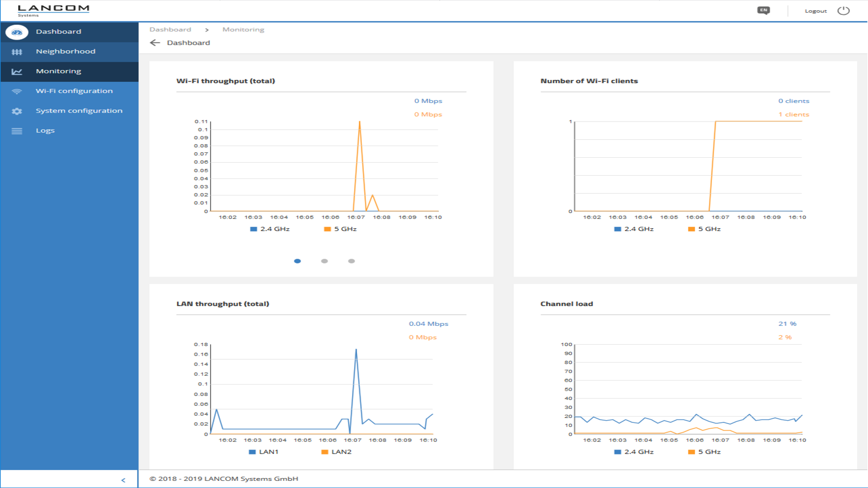Collapse the sidebar with the bottom chevron
Image resolution: width=868 pixels, height=488 pixels.
(123, 480)
